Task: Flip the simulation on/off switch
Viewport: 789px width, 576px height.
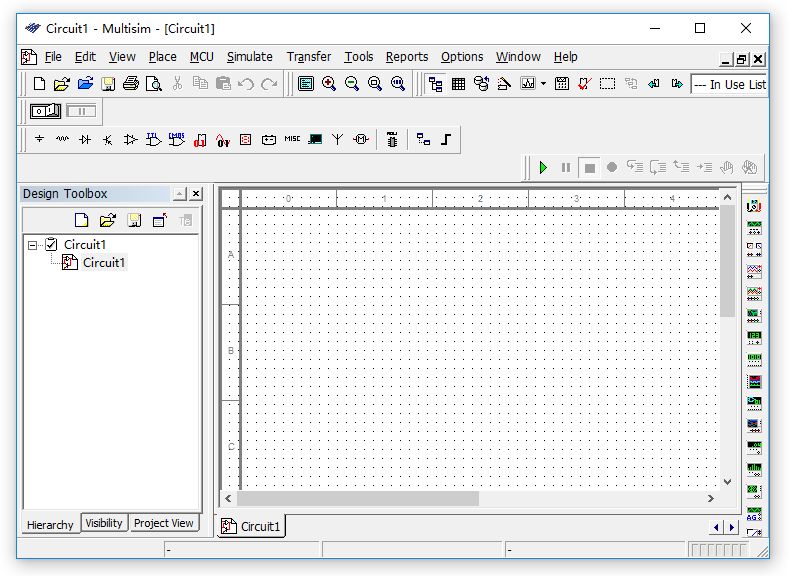Action: [45, 111]
